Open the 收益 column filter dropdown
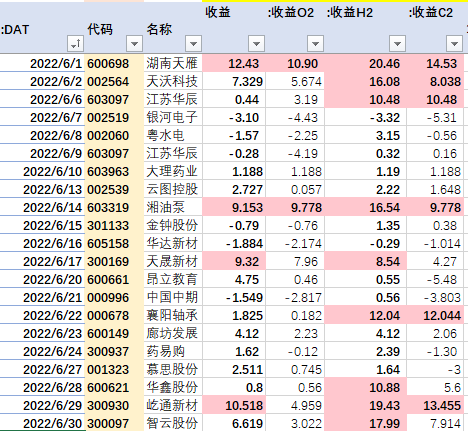Image resolution: width=468 pixels, height=431 pixels. pos(256,43)
